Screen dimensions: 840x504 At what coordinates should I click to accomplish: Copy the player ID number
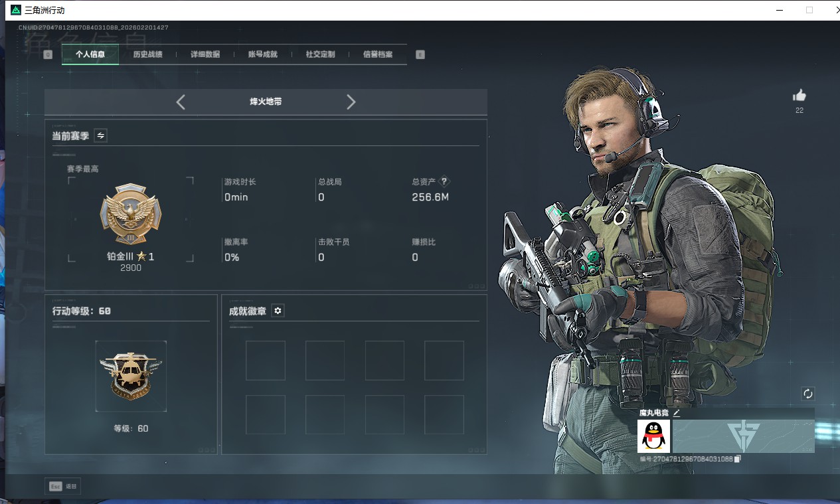pyautogui.click(x=738, y=459)
